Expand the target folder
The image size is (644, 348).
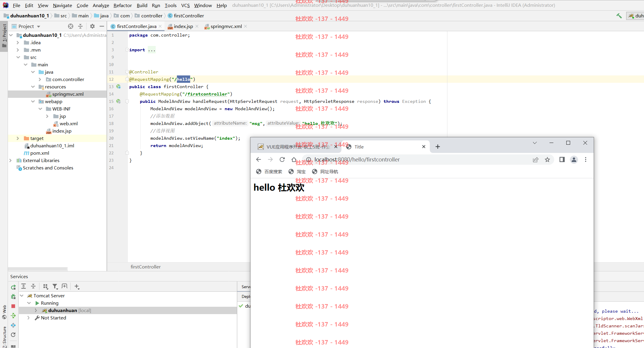[18, 138]
